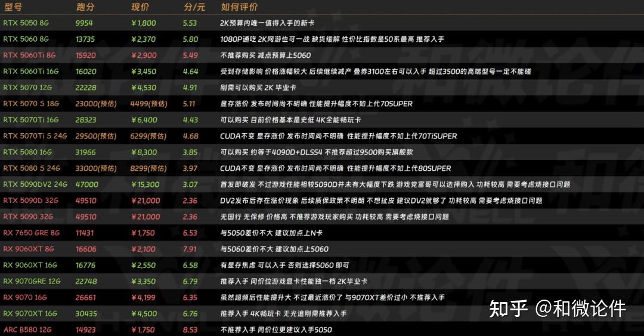Image resolution: width=644 pixels, height=336 pixels.
Task: Click the comment "与5050差价不大 建议加点上N卡"
Action: click(271, 233)
